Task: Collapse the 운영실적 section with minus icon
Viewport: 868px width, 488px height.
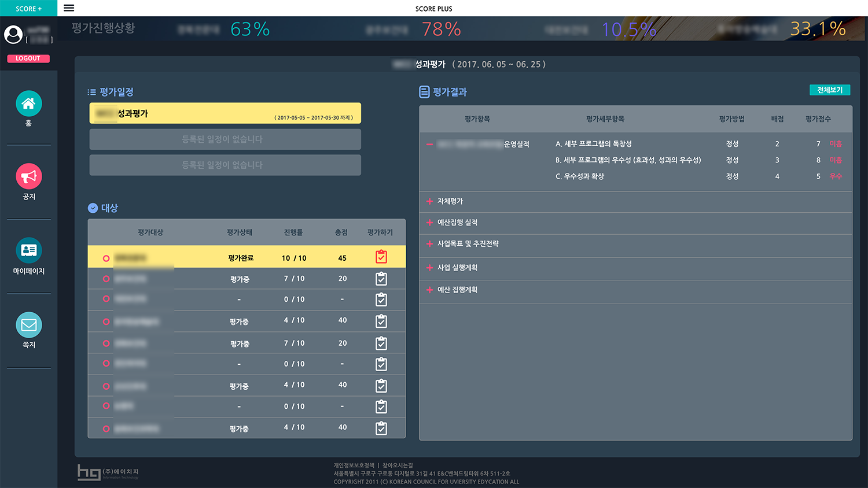Action: click(x=429, y=144)
